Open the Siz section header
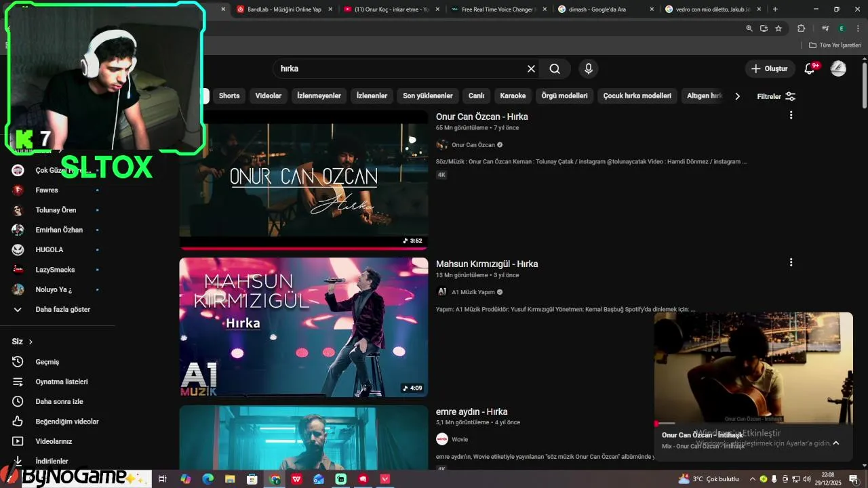Image resolution: width=868 pixels, height=488 pixels. [22, 342]
